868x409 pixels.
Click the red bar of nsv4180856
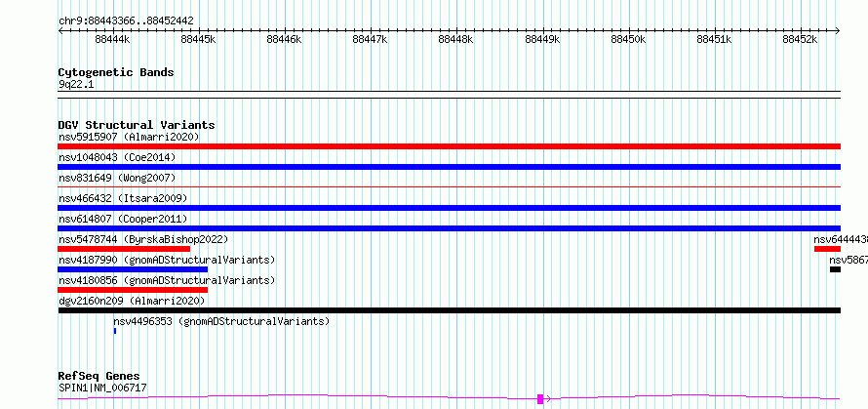click(133, 290)
